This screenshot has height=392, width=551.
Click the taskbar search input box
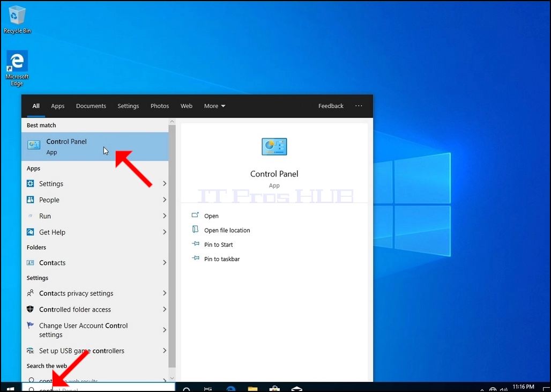point(99,387)
